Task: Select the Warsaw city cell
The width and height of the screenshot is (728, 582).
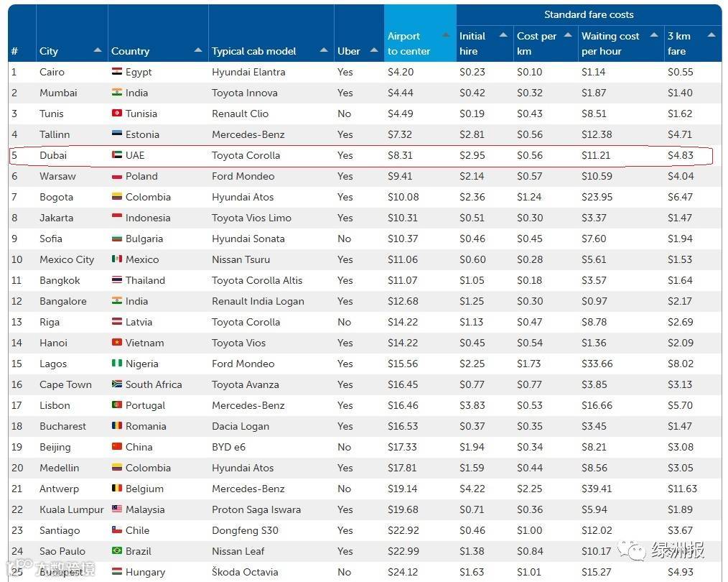Action: (x=57, y=176)
